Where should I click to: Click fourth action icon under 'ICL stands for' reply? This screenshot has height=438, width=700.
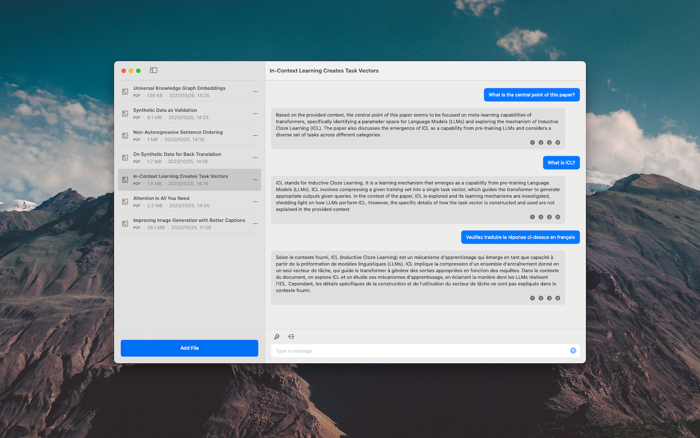pos(558,217)
